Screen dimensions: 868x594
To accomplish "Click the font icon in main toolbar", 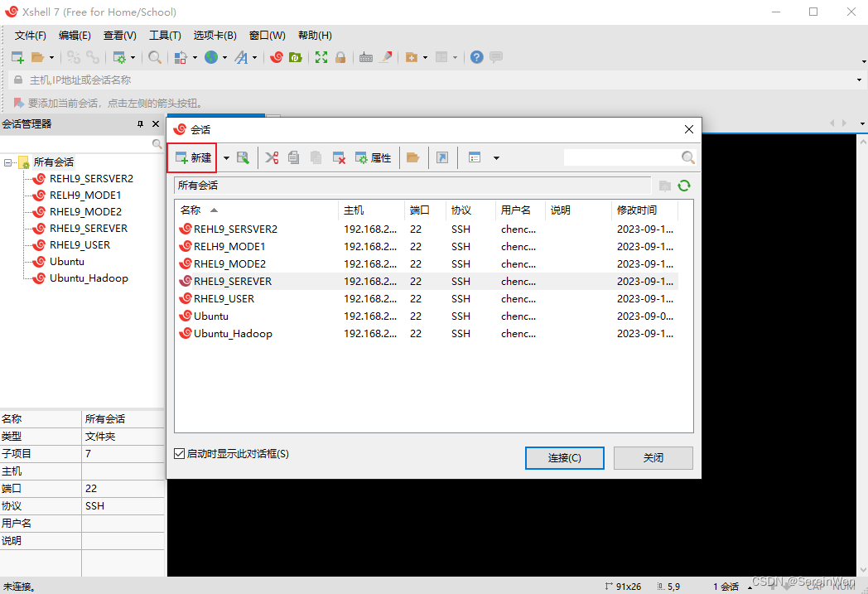I will click(x=241, y=57).
